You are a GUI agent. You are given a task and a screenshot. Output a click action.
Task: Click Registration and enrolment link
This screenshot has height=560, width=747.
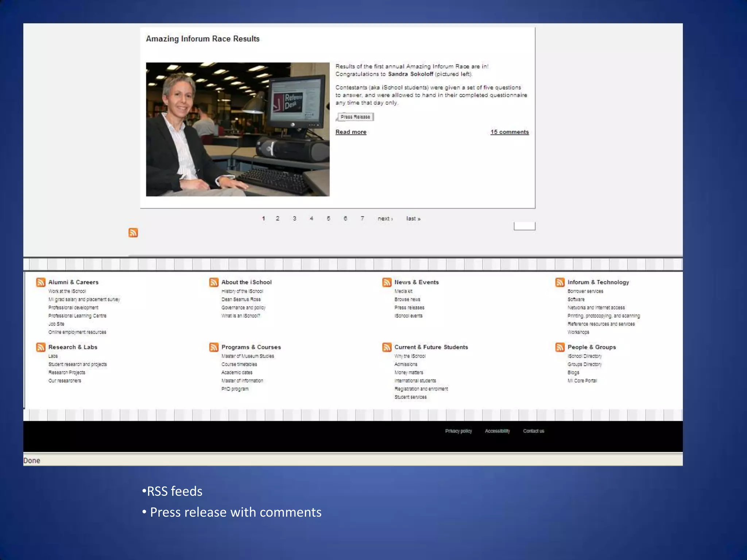click(421, 389)
